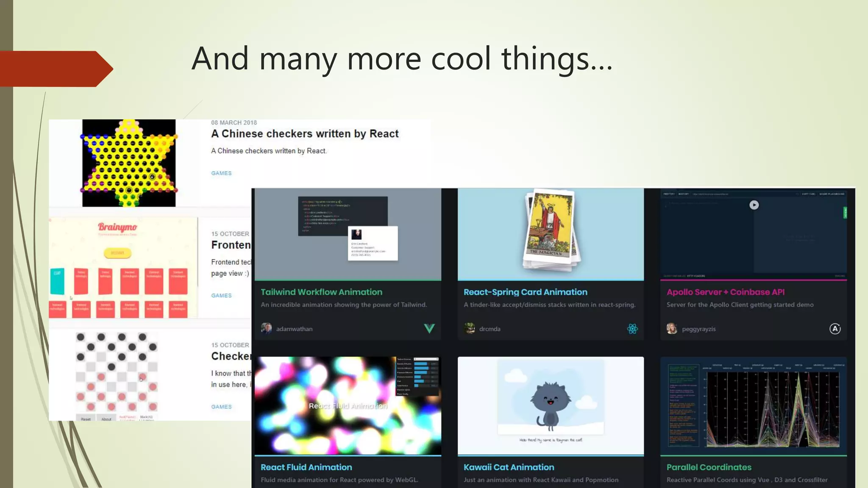The height and width of the screenshot is (488, 868).
Task: Click the green Schema tab in playground
Action: coord(845,213)
